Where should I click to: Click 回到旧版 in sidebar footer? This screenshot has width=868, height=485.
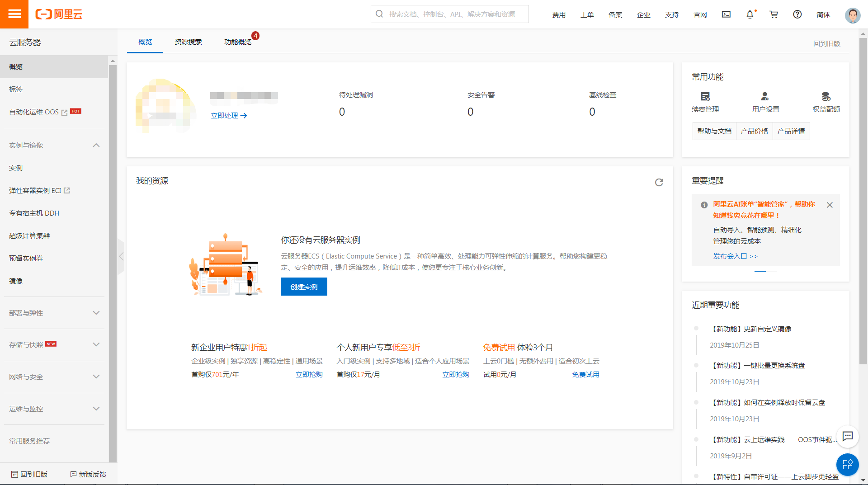click(x=29, y=474)
